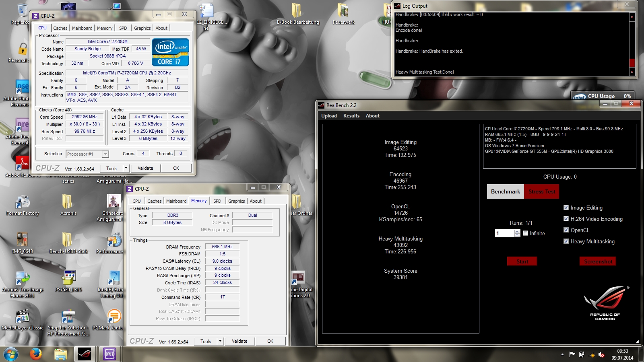Viewport: 644px width, 362px height.
Task: Toggle the Heavy Multitasking checkbox
Action: 566,241
